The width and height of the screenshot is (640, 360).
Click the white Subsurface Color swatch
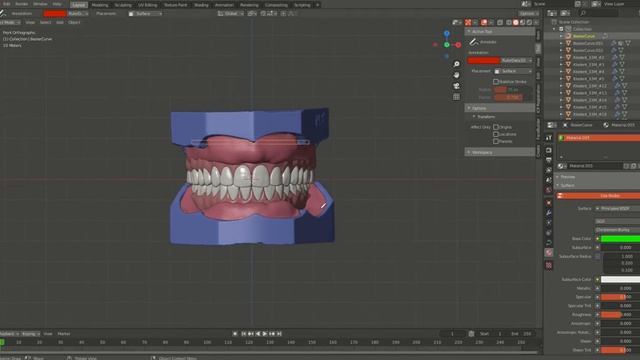click(x=620, y=280)
